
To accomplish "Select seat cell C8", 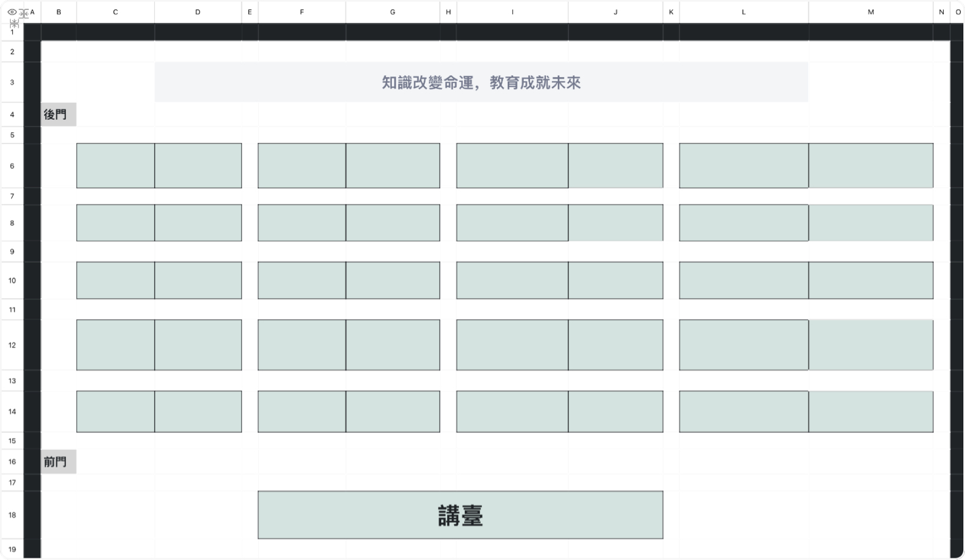I will click(x=115, y=223).
